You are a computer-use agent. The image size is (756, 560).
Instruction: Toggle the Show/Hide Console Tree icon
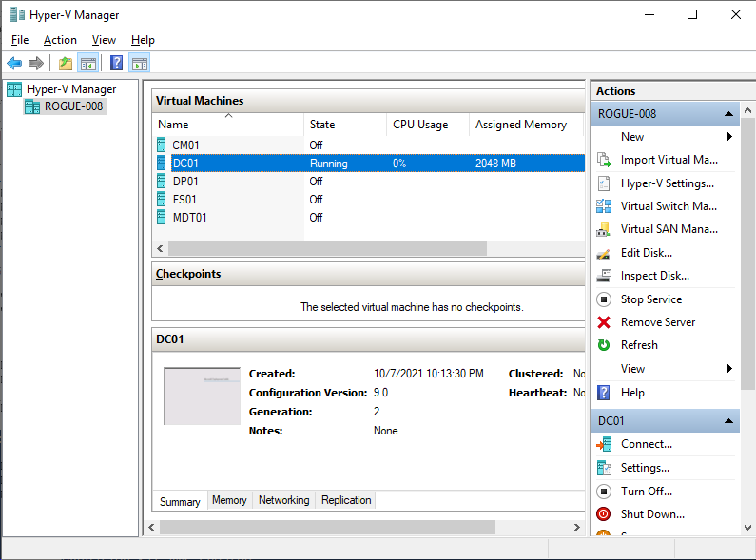88,63
